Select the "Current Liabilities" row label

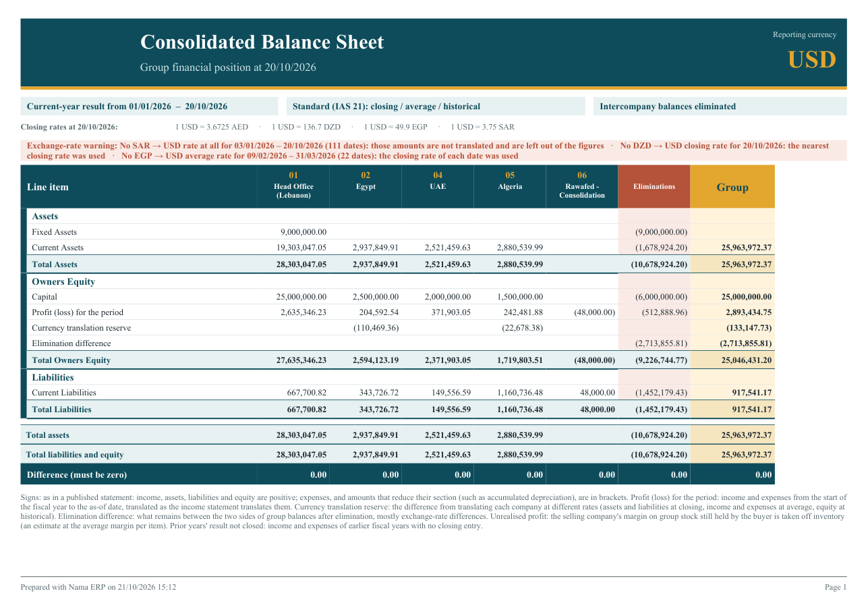coord(64,393)
